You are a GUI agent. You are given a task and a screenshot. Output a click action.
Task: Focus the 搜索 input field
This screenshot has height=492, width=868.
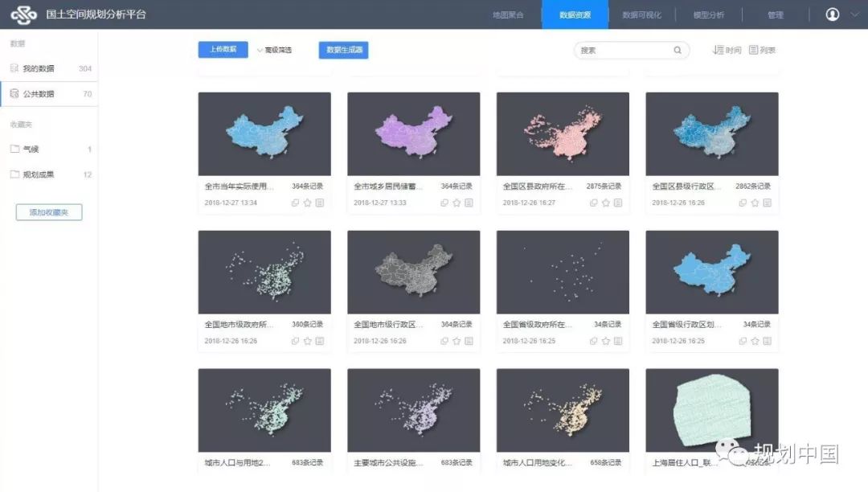point(623,51)
